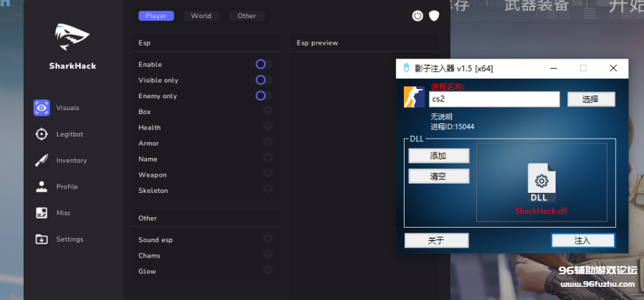Image resolution: width=644 pixels, height=300 pixels.
Task: Click the power icon at top right
Action: coord(417,15)
